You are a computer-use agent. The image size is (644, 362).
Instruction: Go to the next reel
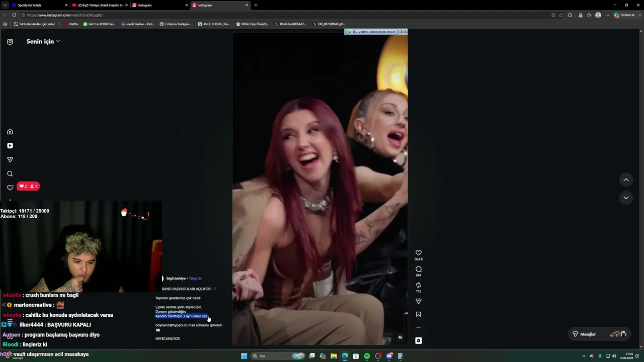click(x=626, y=198)
